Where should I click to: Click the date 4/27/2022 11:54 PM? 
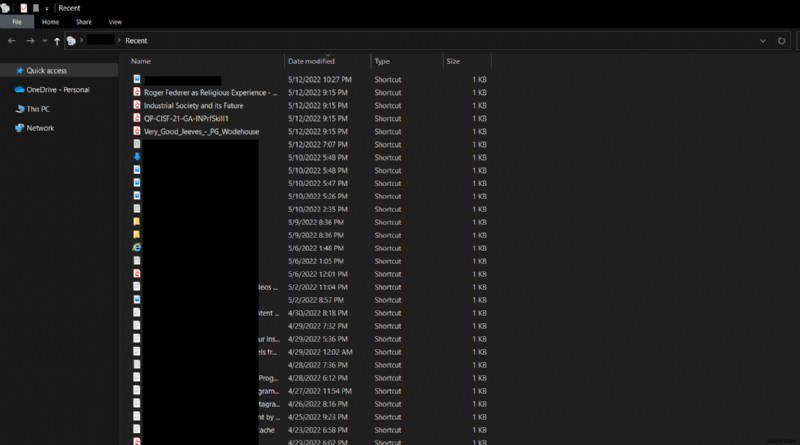click(319, 391)
